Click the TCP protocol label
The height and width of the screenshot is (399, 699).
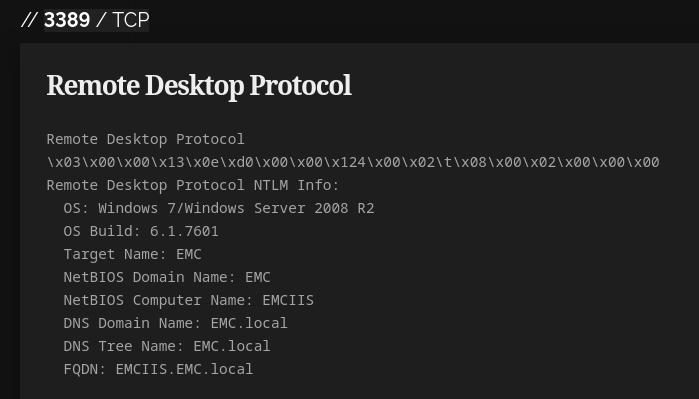(131, 20)
